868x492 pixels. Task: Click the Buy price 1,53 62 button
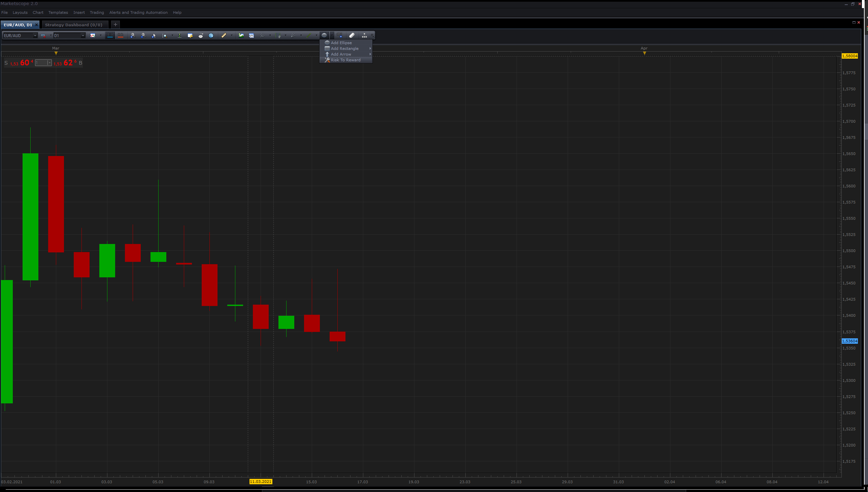pyautogui.click(x=68, y=63)
